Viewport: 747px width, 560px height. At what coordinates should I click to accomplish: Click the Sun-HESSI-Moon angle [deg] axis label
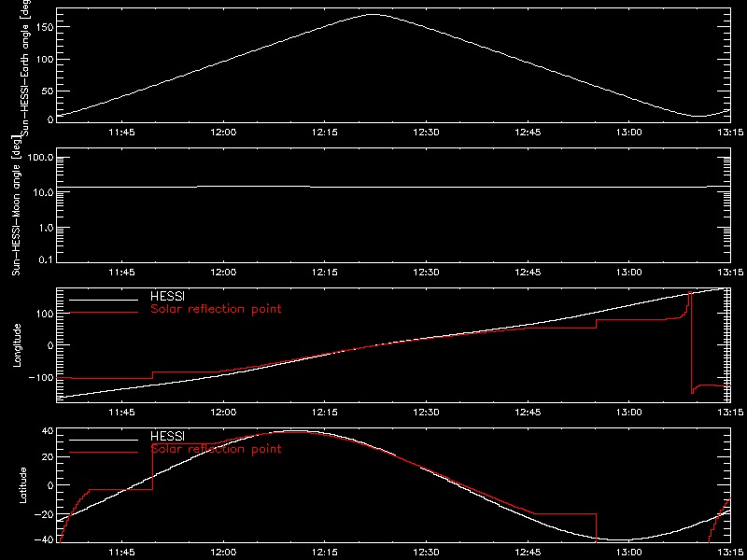(x=16, y=206)
